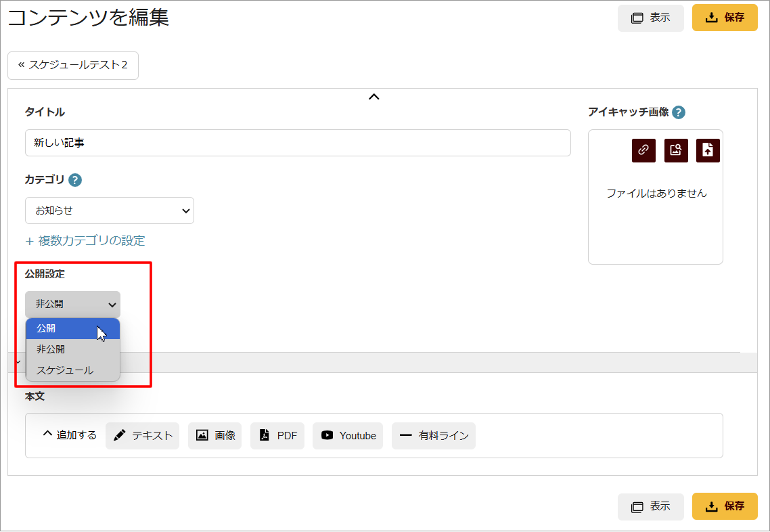Select 公開 from the dropdown list
The image size is (770, 532).
(x=73, y=328)
